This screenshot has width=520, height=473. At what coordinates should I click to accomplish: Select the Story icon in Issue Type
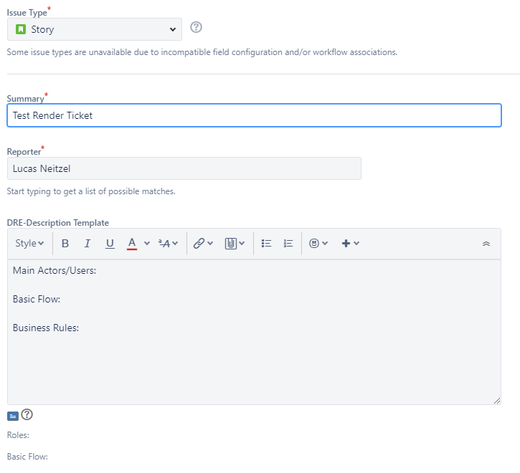point(21,29)
